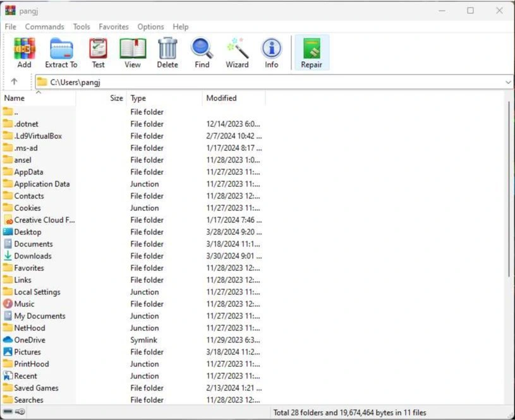
Task: Select the PrintHood junction name
Action: 32,364
